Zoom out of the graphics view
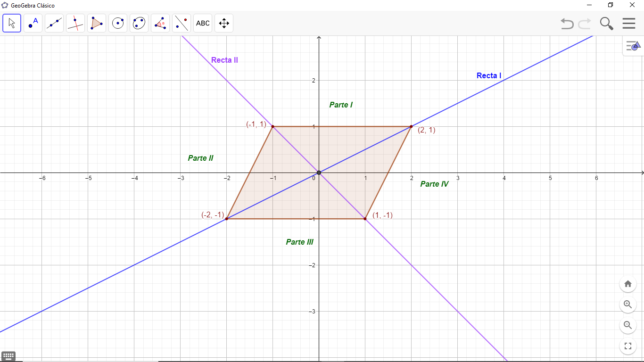This screenshot has height=362, width=644. click(627, 325)
